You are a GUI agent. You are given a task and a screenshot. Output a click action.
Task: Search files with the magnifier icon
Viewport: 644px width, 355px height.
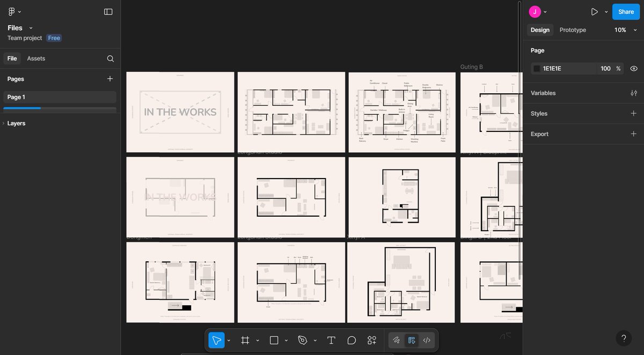[x=110, y=58]
